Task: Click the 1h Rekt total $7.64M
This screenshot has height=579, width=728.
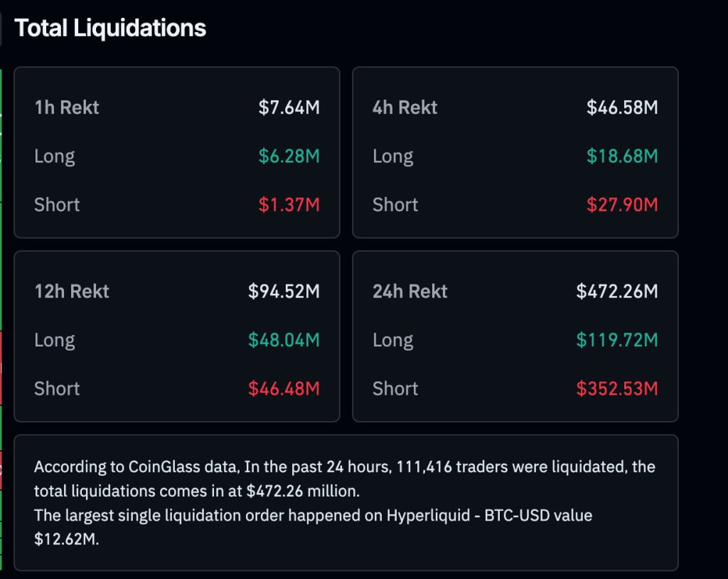Action: [x=289, y=107]
